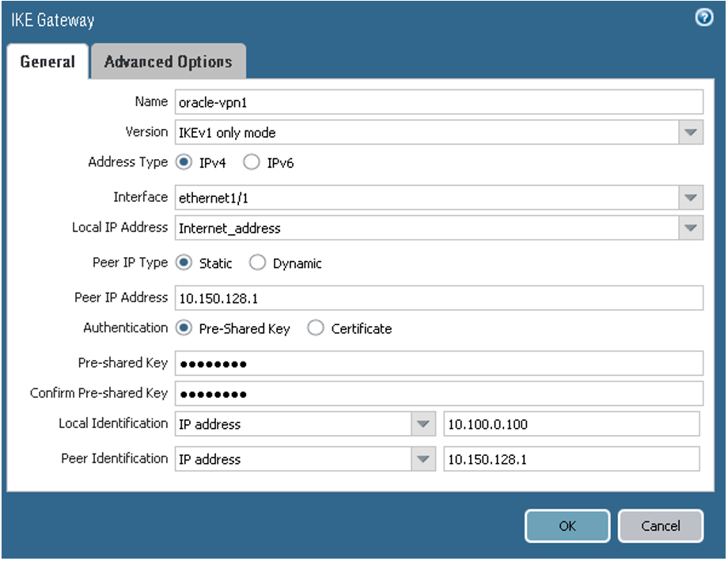Viewport: 728px width, 561px height.
Task: Select Pre-Shared Key authentication
Action: [184, 328]
